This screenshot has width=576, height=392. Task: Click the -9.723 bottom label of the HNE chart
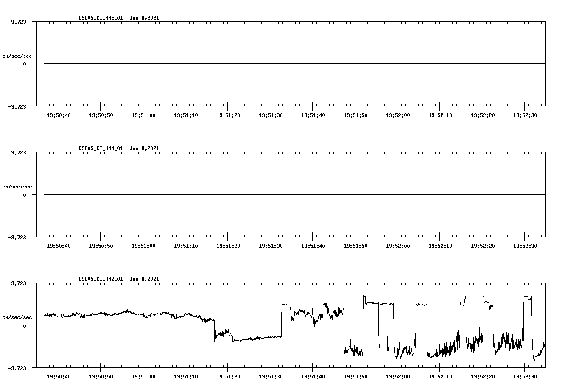tap(17, 107)
